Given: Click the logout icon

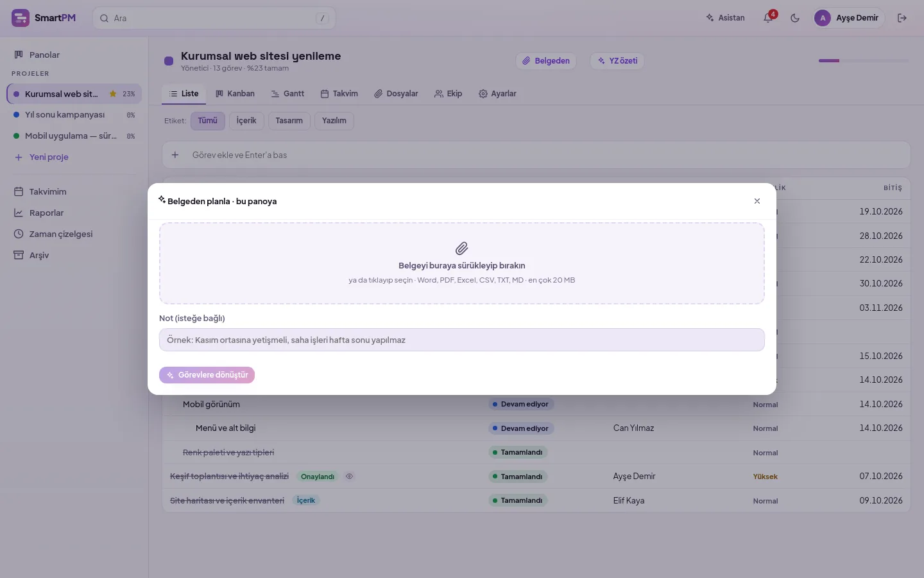Looking at the screenshot, I should tap(902, 18).
